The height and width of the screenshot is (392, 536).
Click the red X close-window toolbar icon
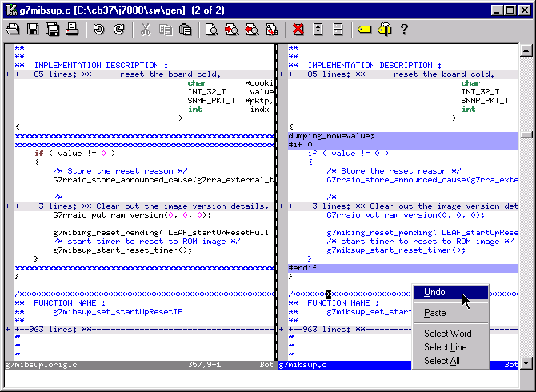point(298,30)
